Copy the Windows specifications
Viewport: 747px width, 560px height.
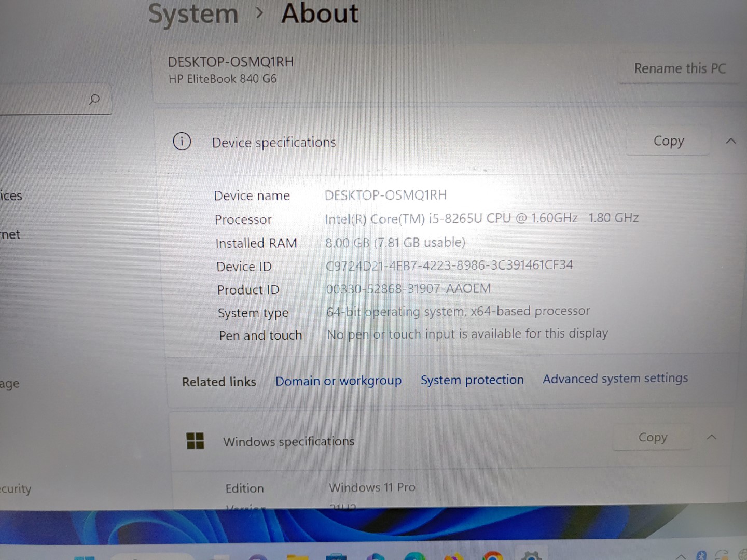[x=653, y=438]
